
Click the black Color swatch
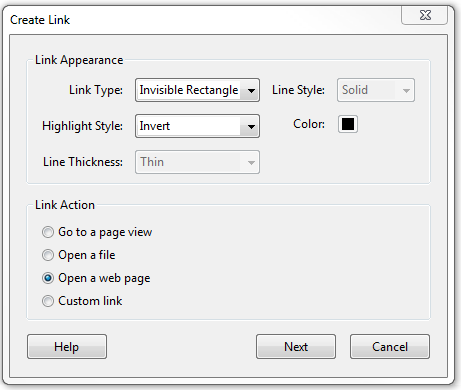[x=348, y=124]
